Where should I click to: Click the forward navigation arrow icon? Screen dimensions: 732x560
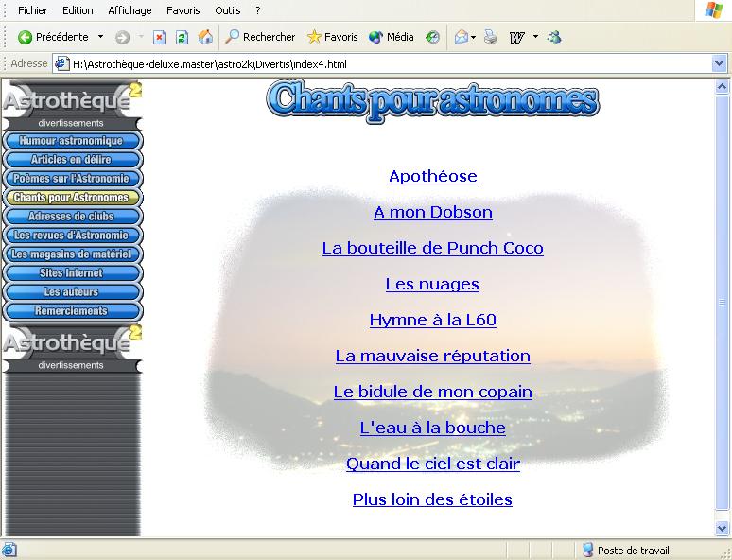tap(122, 37)
